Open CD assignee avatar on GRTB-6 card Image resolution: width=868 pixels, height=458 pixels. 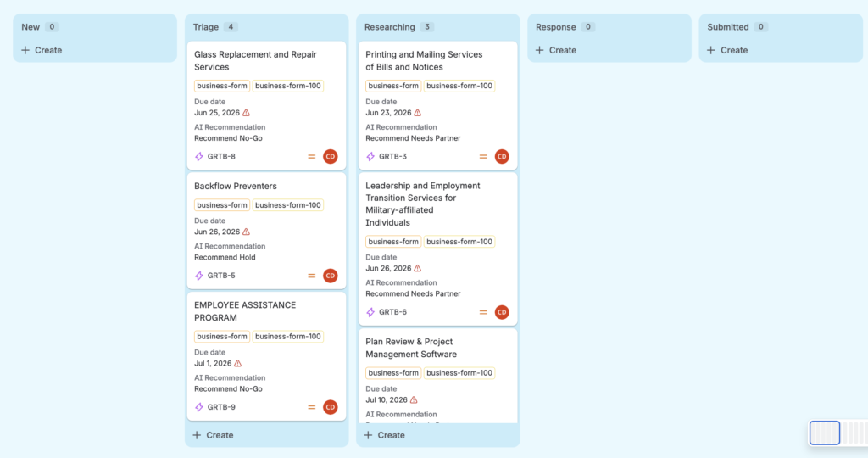[502, 312]
